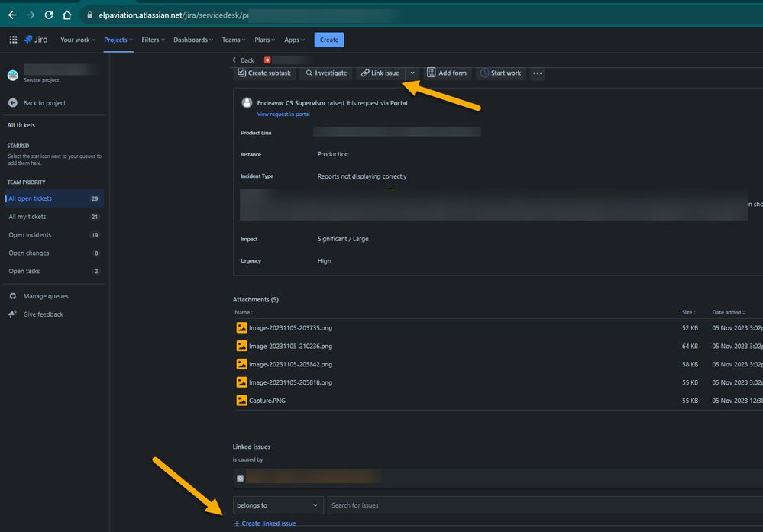Click Link issue button
The image size is (763, 532).
tap(380, 73)
